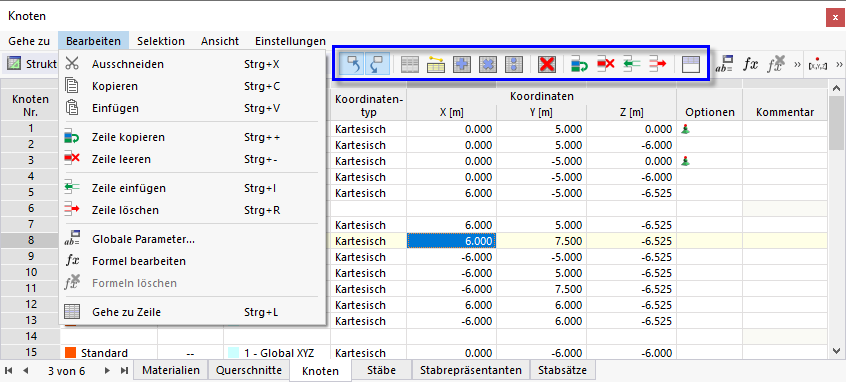Click the delete row red arrow toolbar icon
Screen dimensions: 846x382
[658, 65]
